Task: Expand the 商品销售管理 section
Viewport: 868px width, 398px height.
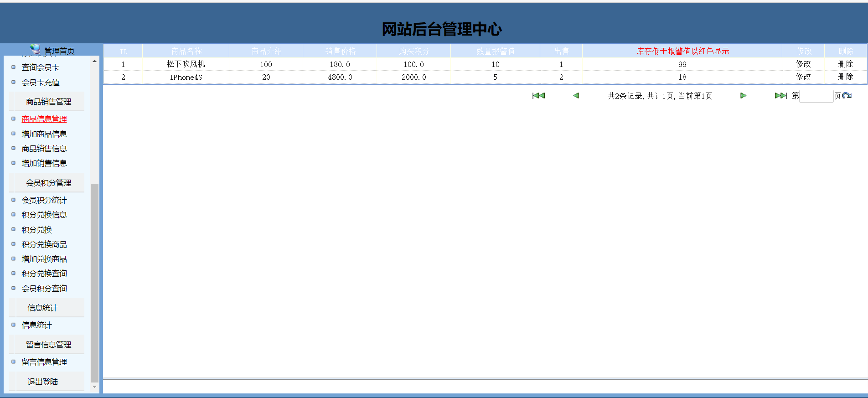Action: [48, 102]
